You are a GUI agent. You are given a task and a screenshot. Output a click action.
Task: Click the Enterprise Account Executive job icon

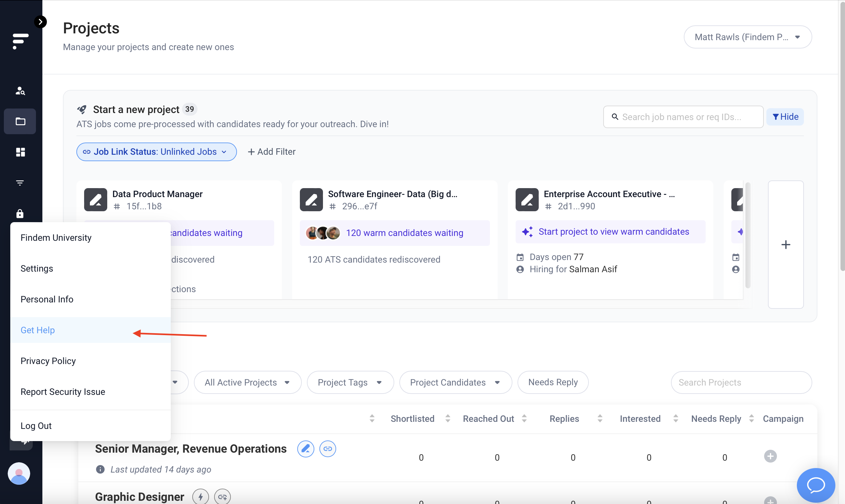[527, 200]
